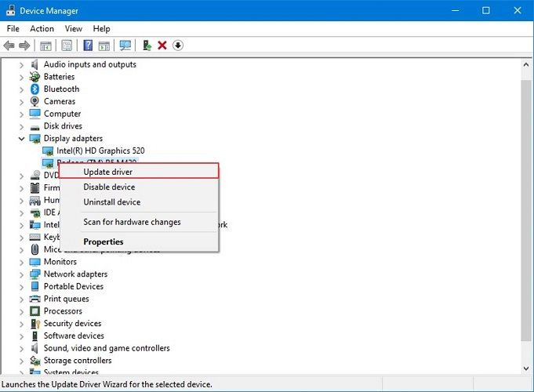
Task: Select the Disk drives tree label
Action: click(63, 126)
